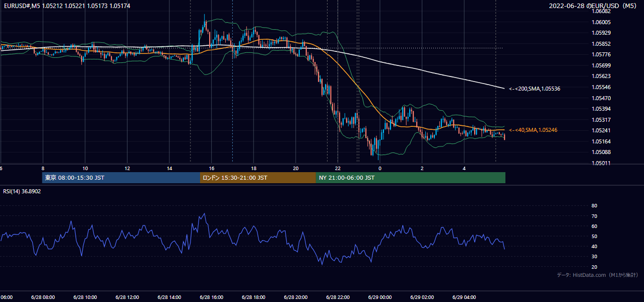The image size is (644, 302).
Task: Click price axis value 1.05394
Action: tap(602, 109)
